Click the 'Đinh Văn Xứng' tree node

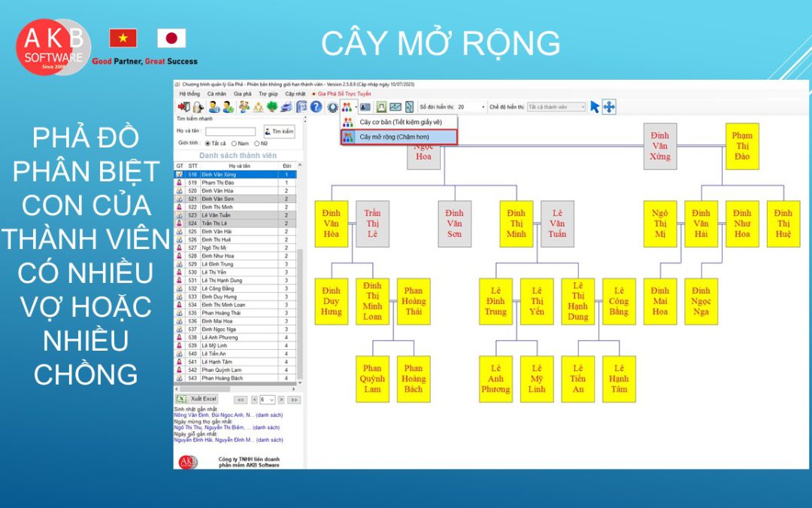[x=660, y=146]
